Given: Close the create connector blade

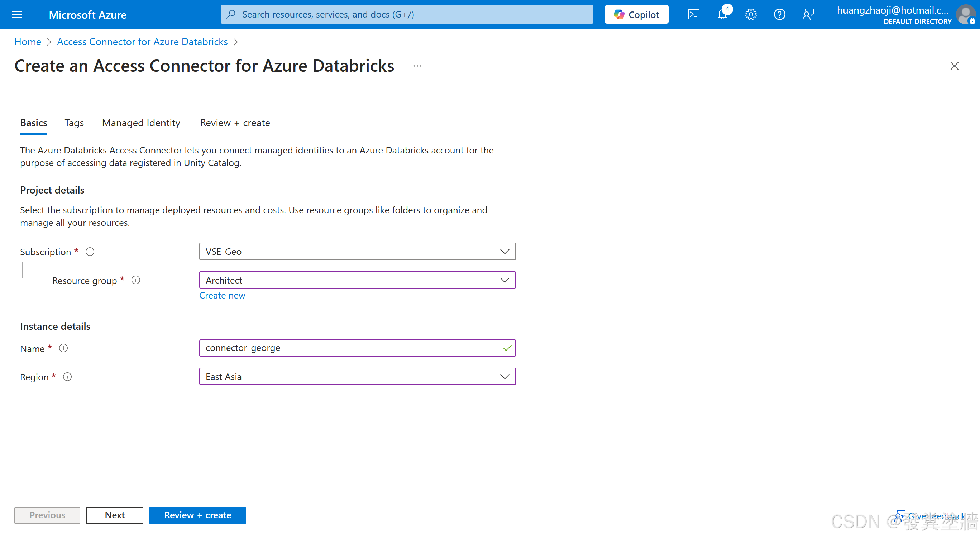Looking at the screenshot, I should click(954, 66).
